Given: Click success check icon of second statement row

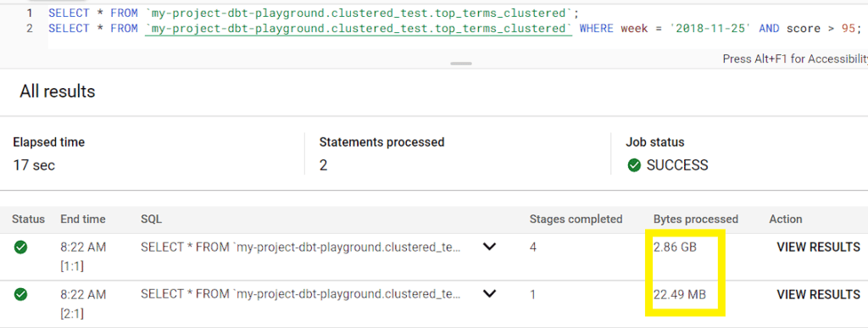Looking at the screenshot, I should coord(20,295).
